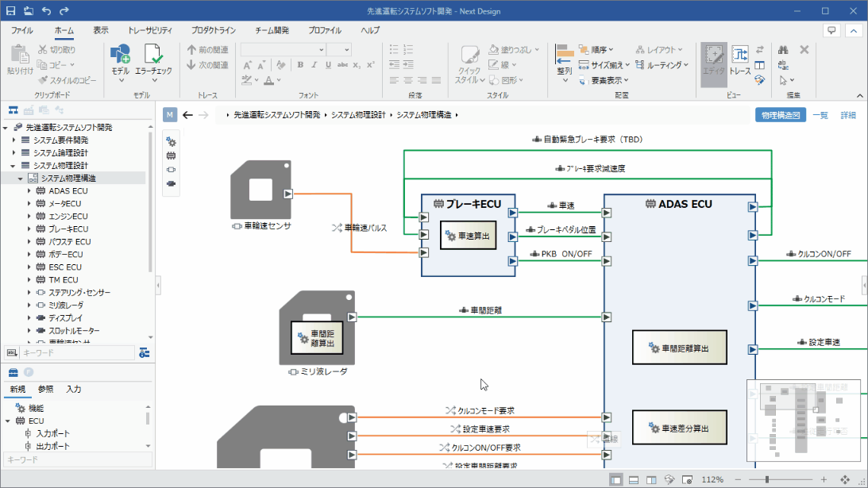Image resolution: width=868 pixels, height=488 pixels.
Task: Open the 順序 order dropdown
Action: pos(596,50)
